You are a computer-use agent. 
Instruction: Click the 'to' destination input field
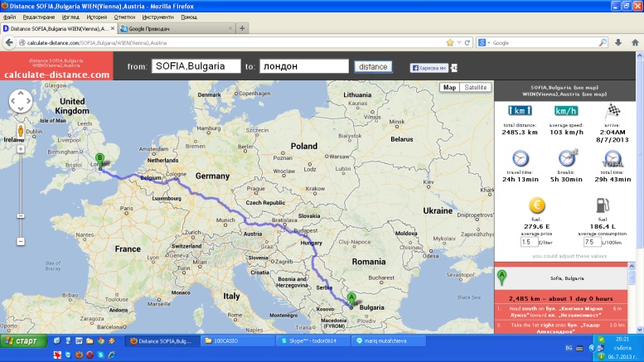click(x=303, y=66)
